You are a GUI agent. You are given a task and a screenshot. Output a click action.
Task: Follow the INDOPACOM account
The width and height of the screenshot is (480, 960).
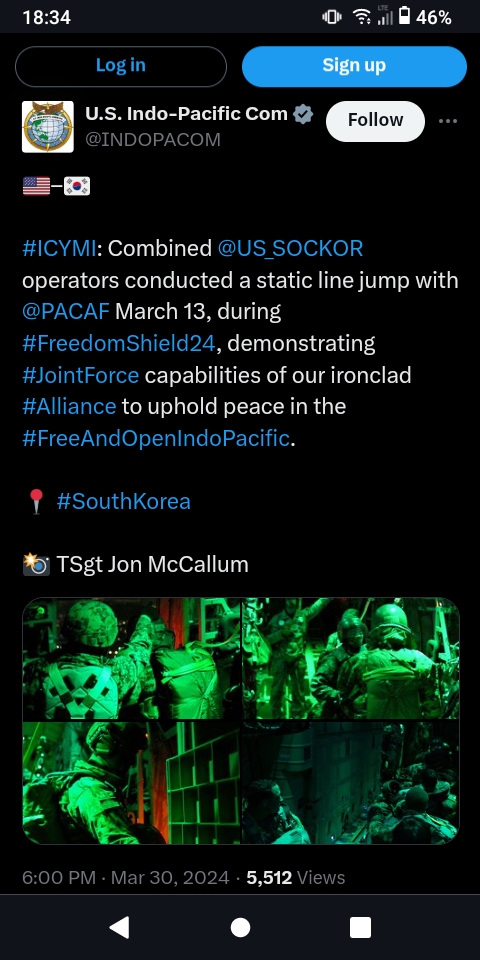coord(375,121)
